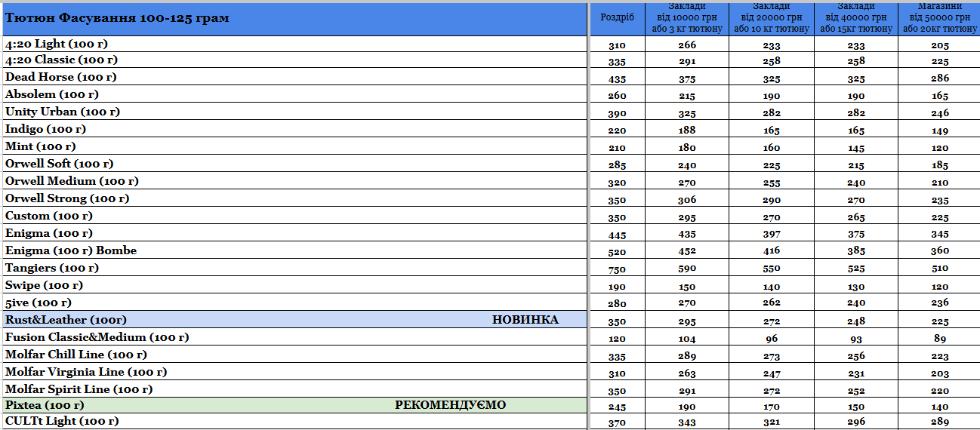This screenshot has width=980, height=430.
Task: Click the 'Tangiers (100 г)' product cell
Action: [x=294, y=268]
